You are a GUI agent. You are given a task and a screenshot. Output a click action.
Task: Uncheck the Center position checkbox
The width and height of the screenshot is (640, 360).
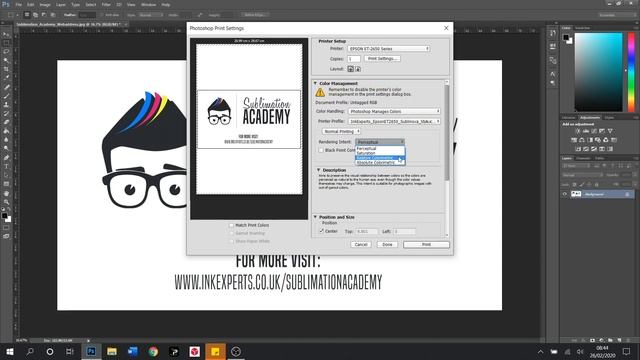point(321,231)
